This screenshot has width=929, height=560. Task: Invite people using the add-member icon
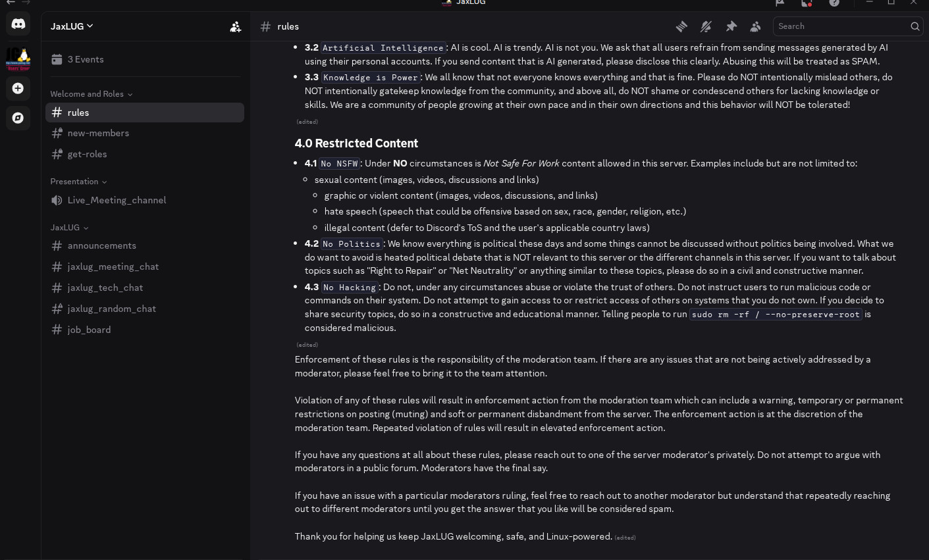pos(235,26)
